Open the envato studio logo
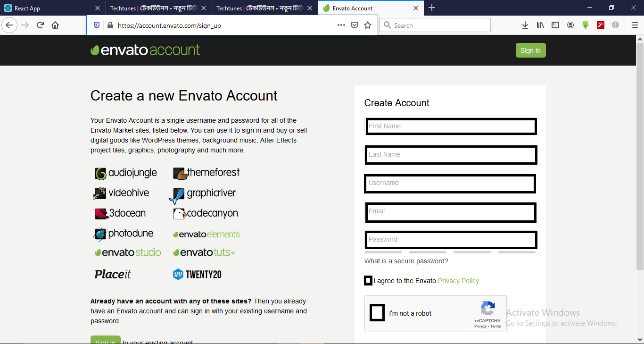Screen dimensions: 644x344 (x=128, y=252)
